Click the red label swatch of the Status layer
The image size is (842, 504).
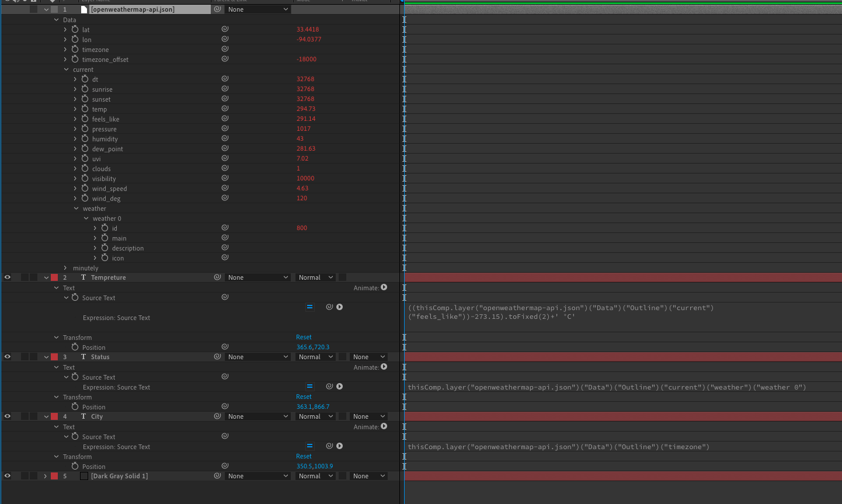point(54,356)
